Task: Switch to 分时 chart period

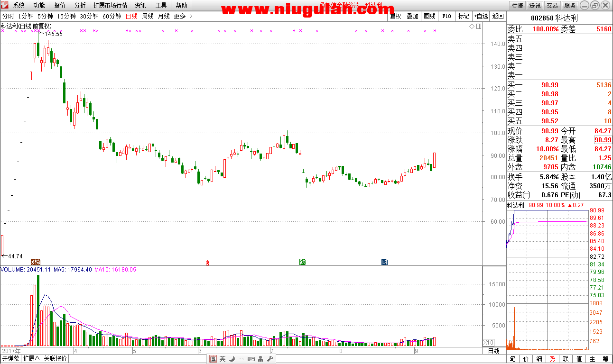Action: click(x=8, y=16)
